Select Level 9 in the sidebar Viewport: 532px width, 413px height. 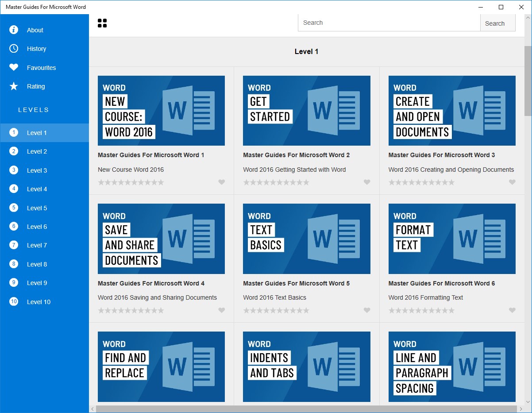(x=44, y=283)
